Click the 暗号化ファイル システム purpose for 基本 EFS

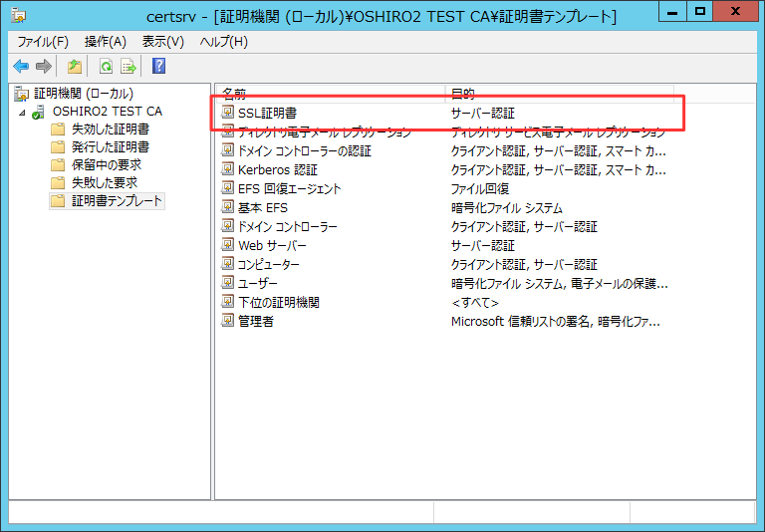506,207
